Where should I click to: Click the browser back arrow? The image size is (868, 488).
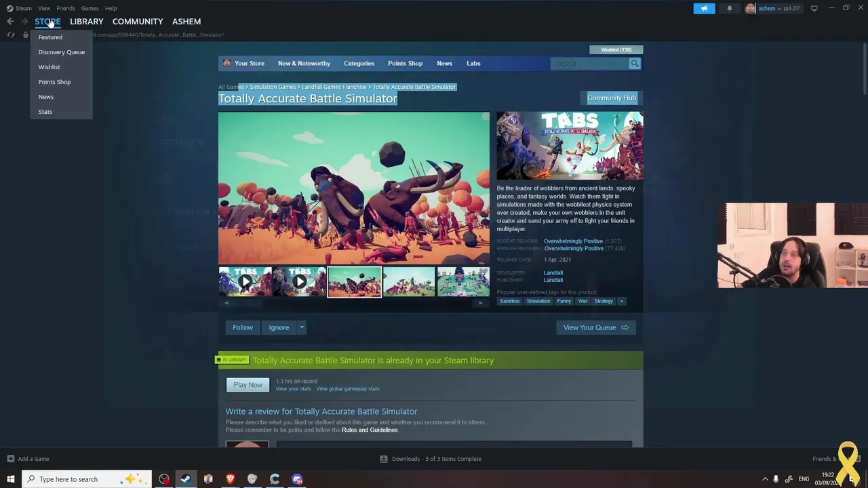click(10, 22)
